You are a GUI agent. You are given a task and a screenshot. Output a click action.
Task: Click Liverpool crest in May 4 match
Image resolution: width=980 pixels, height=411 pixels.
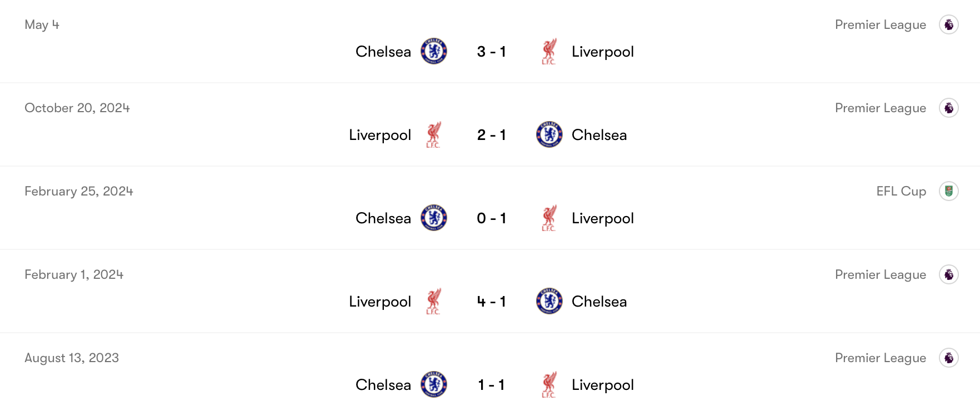[549, 51]
